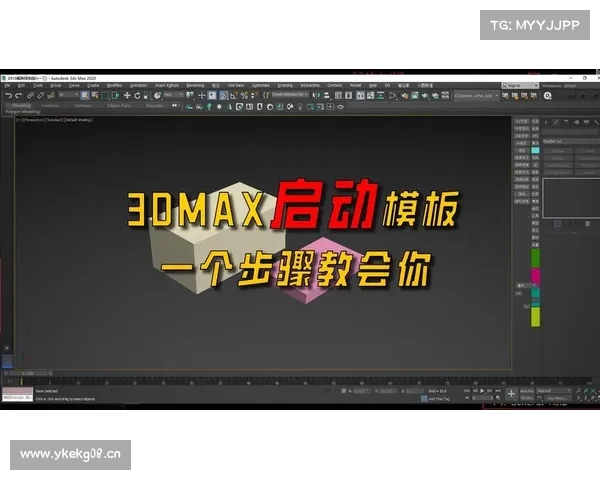
Task: Click the current frame number field
Action: (482, 398)
